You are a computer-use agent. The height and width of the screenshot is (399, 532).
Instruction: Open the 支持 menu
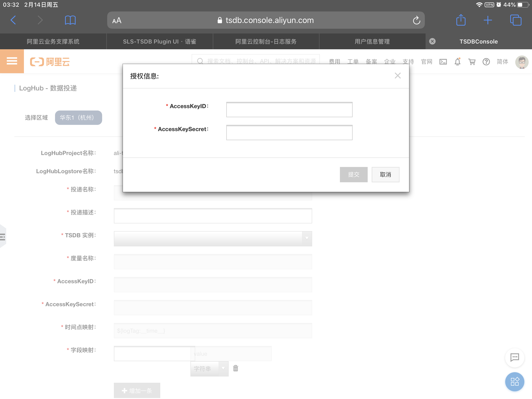(x=408, y=62)
